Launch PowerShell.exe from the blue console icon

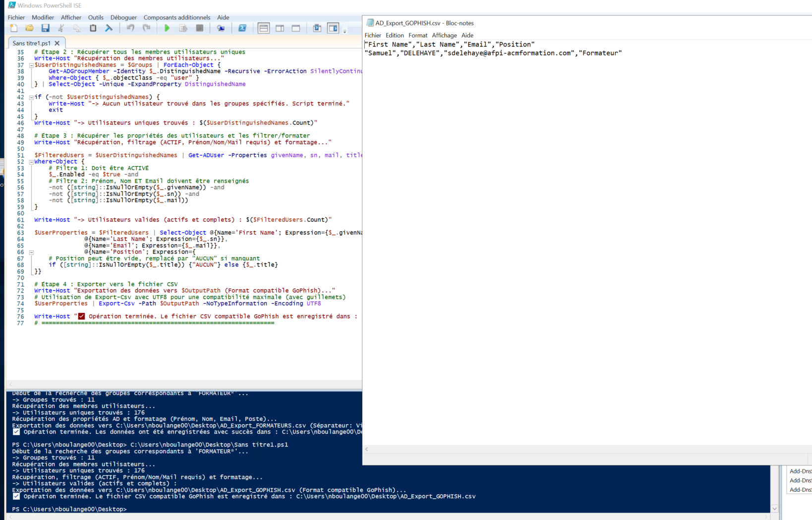coord(242,28)
